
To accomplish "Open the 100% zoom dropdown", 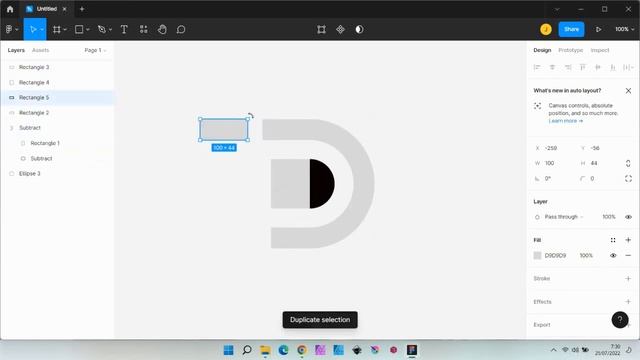I will (624, 29).
